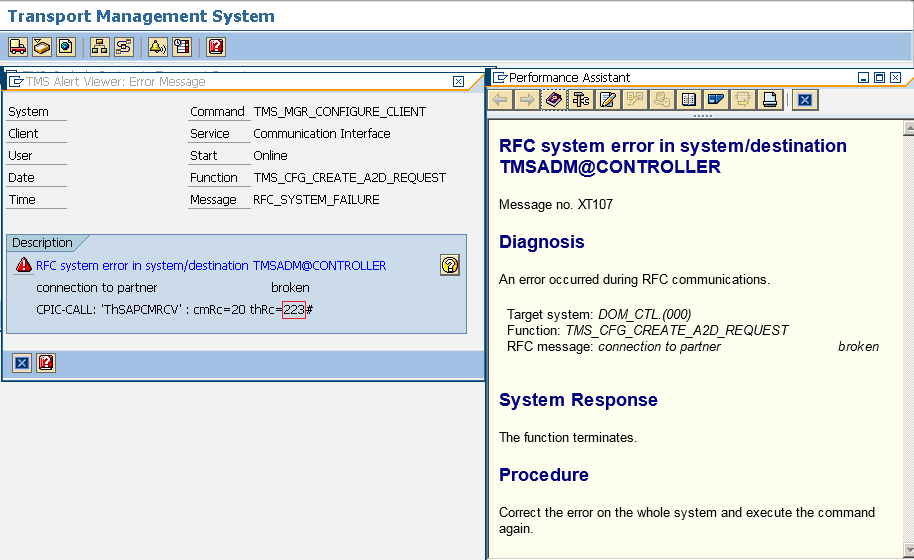The height and width of the screenshot is (560, 914).
Task: Click the Client field label
Action: tap(23, 134)
